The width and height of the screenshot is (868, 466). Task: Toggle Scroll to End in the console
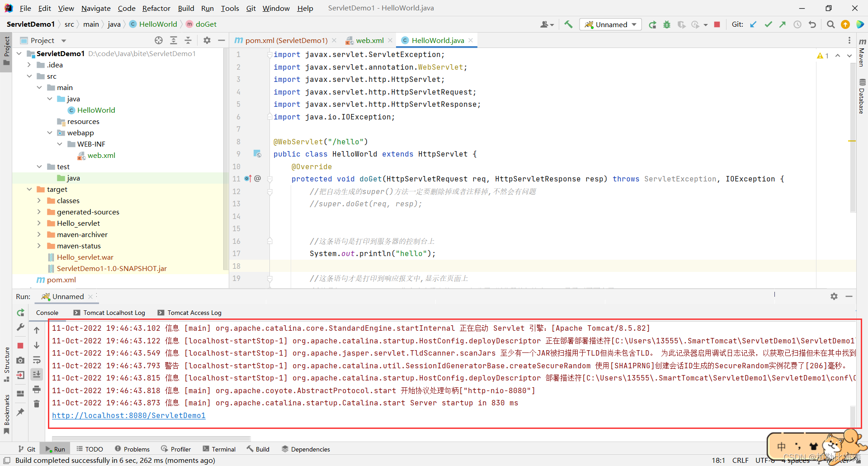(37, 375)
